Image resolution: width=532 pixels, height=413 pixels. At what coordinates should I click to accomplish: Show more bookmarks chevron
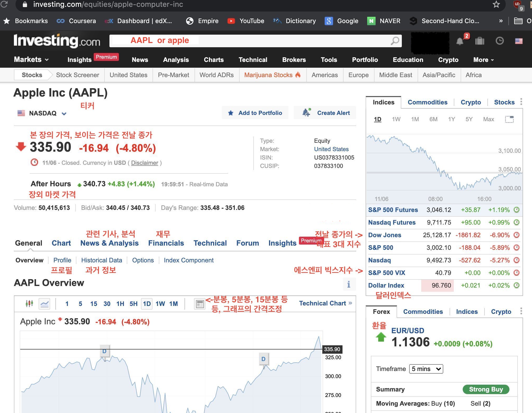501,21
